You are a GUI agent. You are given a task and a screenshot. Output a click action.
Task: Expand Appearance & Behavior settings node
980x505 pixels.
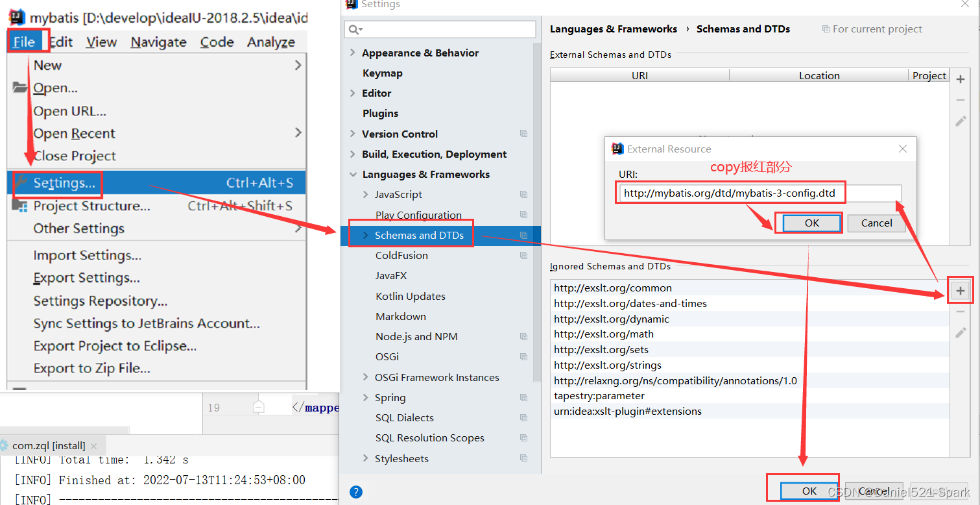click(353, 53)
